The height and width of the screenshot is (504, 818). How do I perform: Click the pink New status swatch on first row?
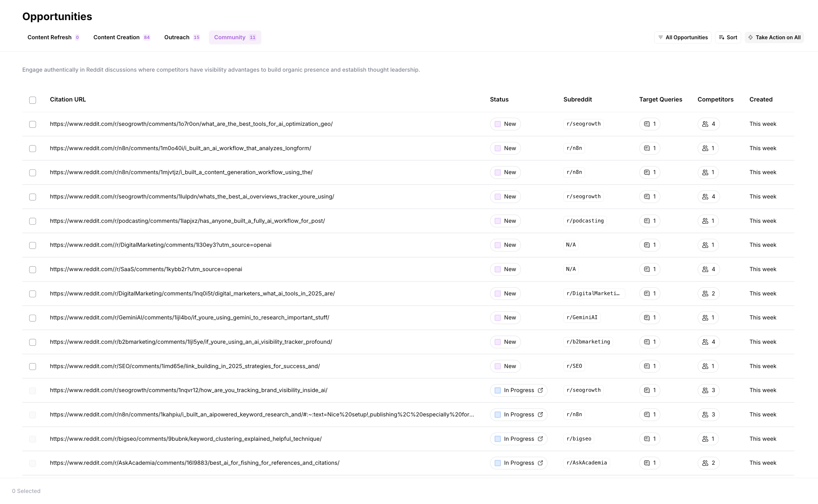(498, 124)
